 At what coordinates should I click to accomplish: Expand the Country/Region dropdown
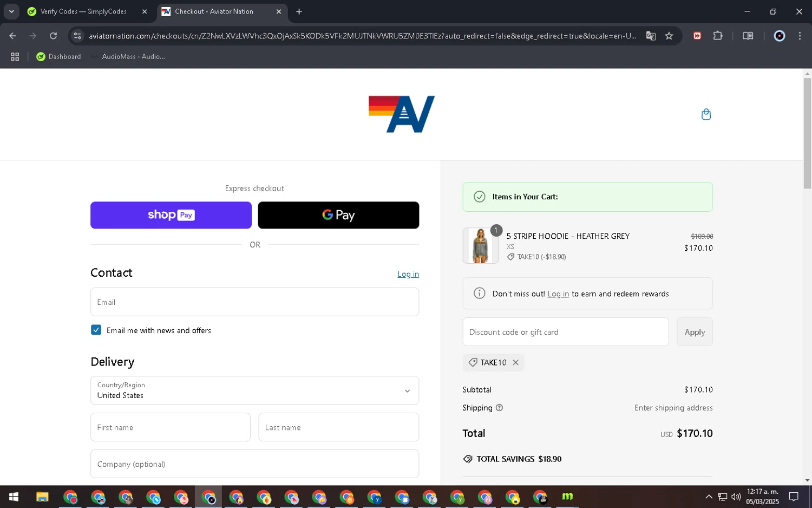pos(254,390)
